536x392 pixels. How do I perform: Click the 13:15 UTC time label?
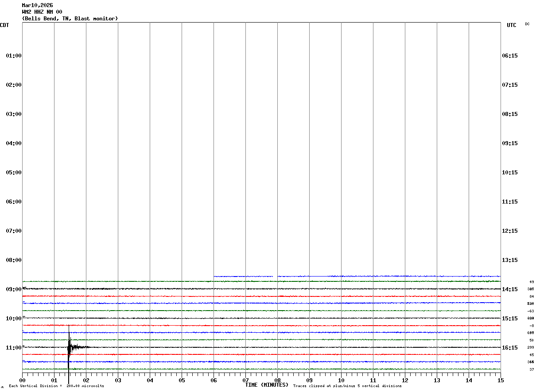click(510, 260)
